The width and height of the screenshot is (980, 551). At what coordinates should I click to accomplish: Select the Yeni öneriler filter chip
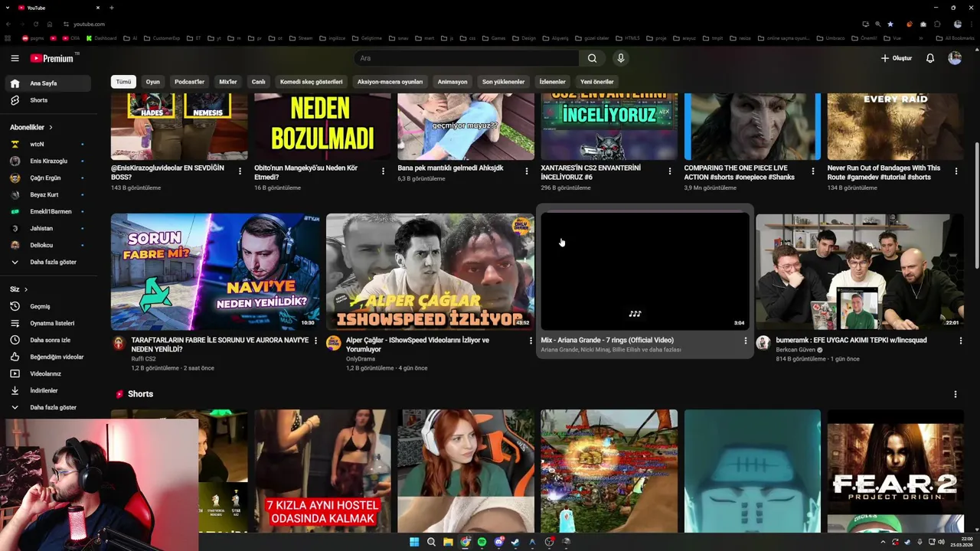point(597,82)
